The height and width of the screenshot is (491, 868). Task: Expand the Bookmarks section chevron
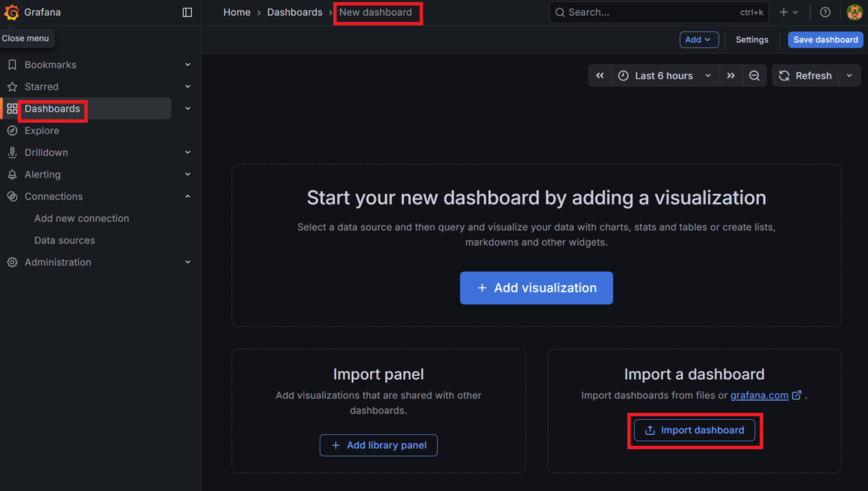(188, 64)
